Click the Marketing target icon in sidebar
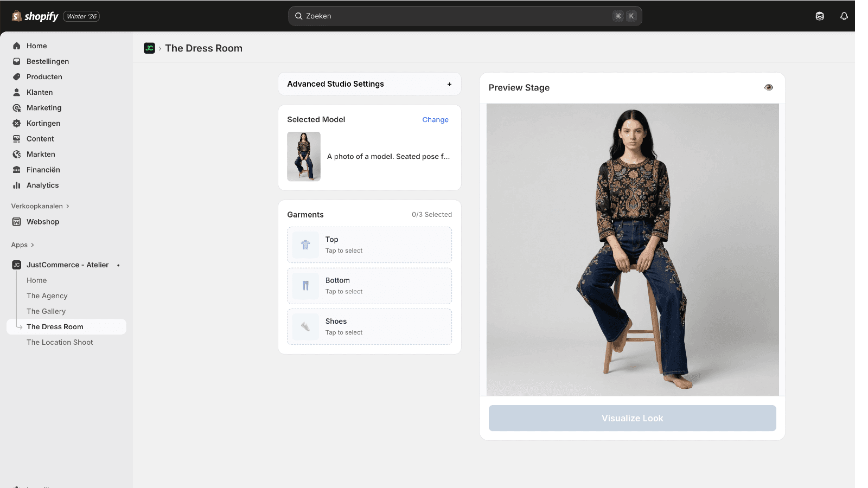 [x=16, y=107]
